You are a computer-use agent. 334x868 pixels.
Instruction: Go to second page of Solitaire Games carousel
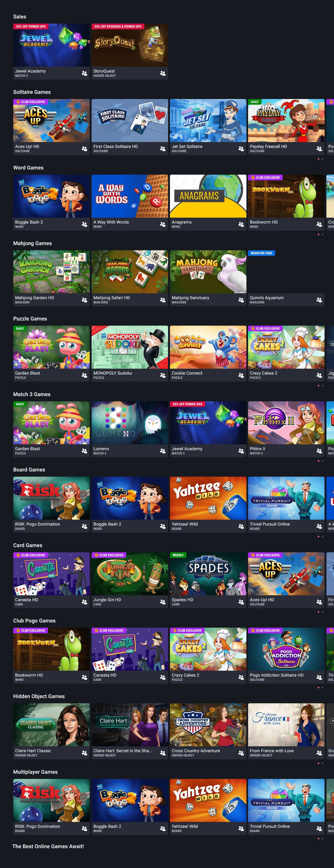pyautogui.click(x=323, y=159)
